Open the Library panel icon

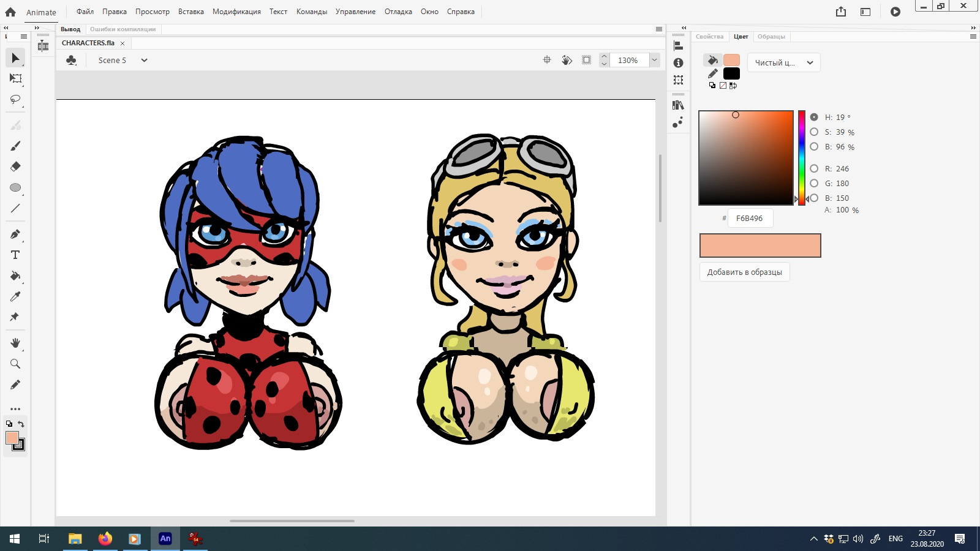coord(678,105)
